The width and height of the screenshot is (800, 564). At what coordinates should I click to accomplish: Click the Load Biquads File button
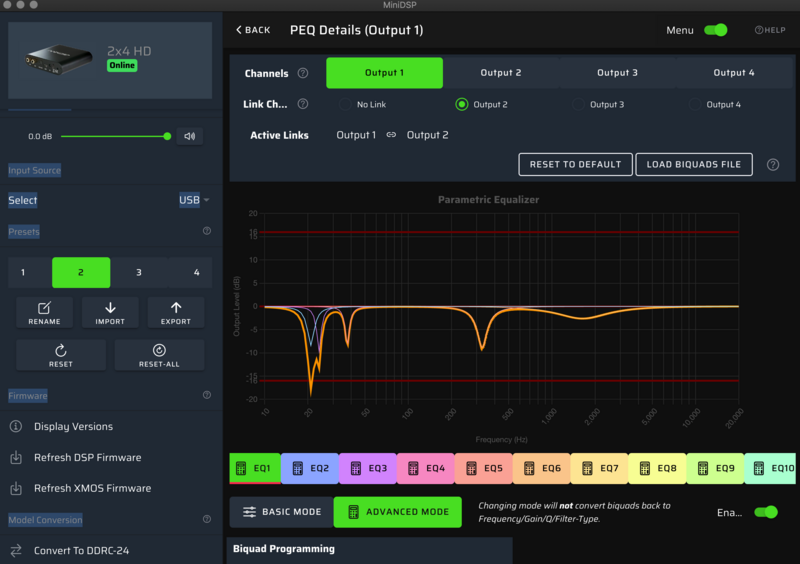694,164
